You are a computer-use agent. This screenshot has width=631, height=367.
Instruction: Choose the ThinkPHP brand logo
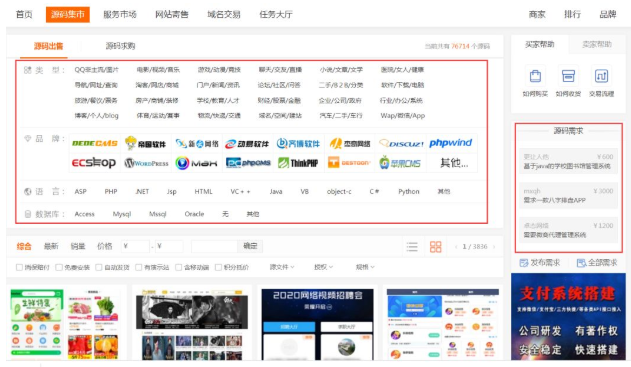pos(298,163)
